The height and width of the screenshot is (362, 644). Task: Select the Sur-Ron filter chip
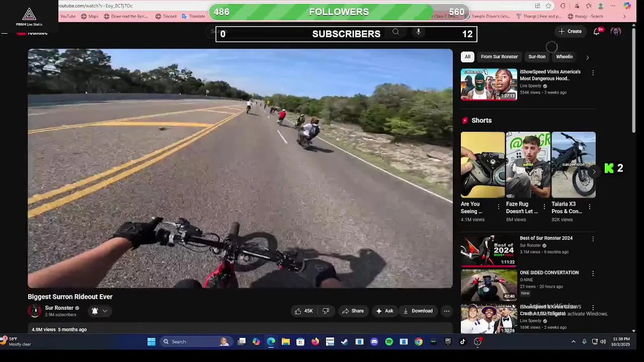(537, 57)
